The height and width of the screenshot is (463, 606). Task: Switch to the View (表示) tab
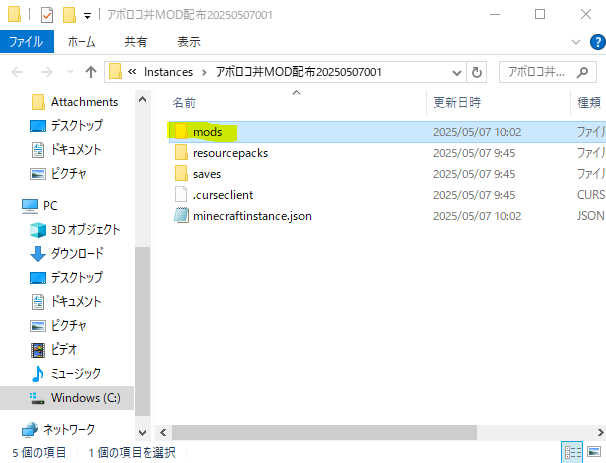(189, 41)
